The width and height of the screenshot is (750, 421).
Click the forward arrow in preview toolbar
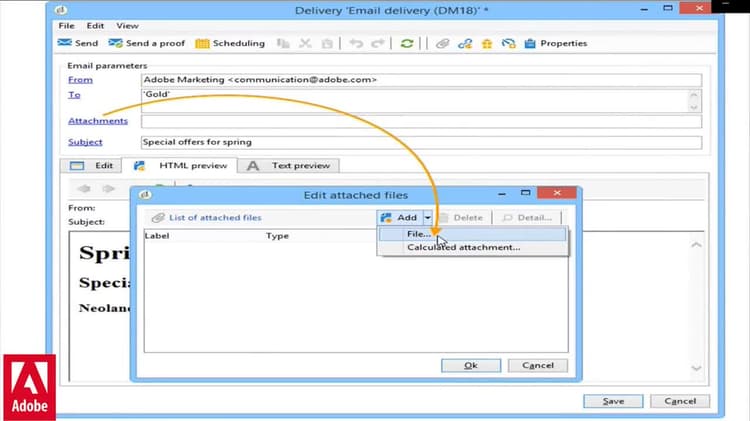[109, 188]
